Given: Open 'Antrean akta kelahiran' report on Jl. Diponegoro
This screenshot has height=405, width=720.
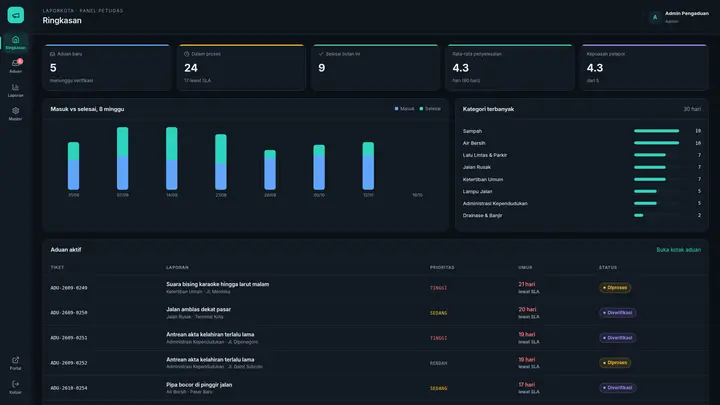Looking at the screenshot, I should (210, 334).
